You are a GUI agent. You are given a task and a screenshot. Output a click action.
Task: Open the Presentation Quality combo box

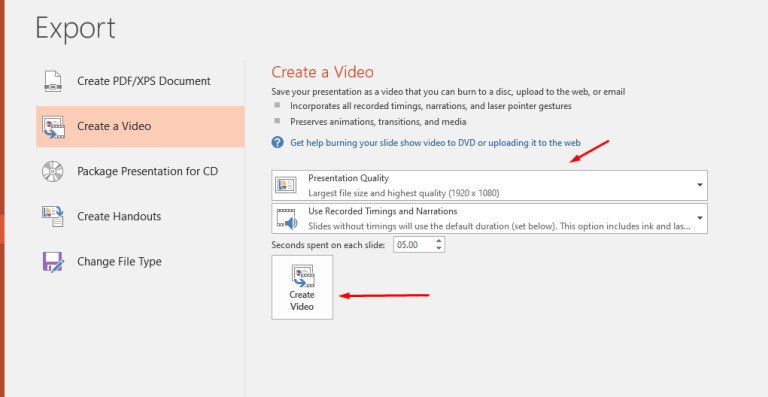[x=489, y=186]
